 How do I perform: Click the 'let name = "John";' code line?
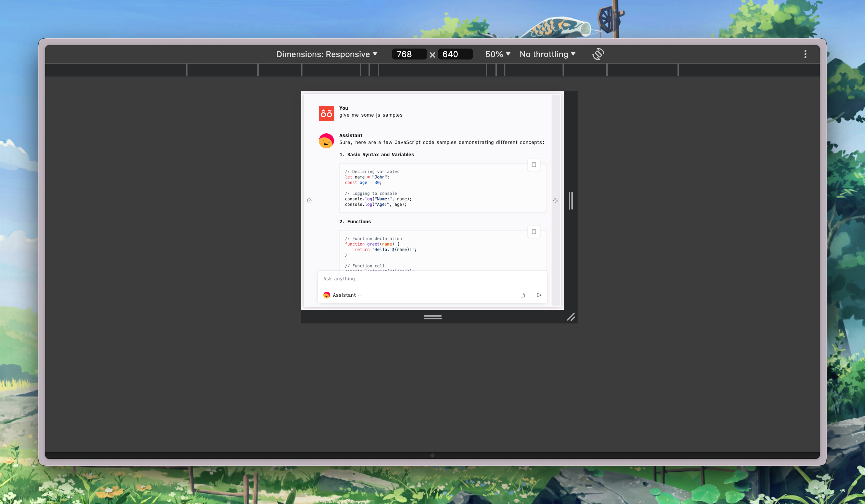(x=367, y=177)
